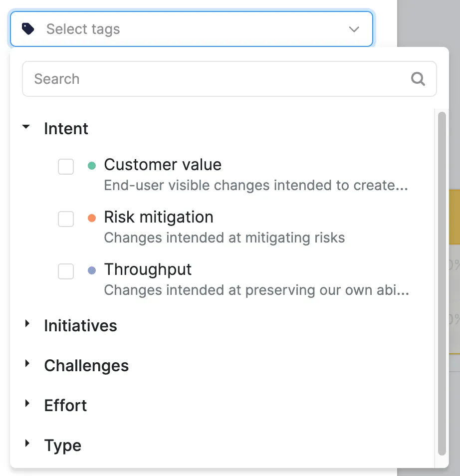Select the Throughput tag label
This screenshot has width=460, height=476.
click(x=148, y=269)
